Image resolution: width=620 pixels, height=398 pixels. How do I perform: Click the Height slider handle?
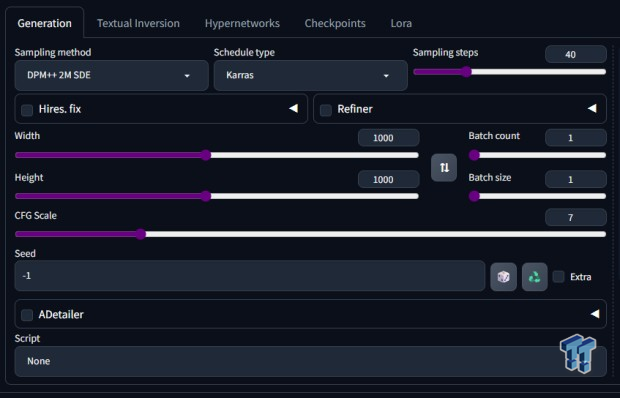[206, 196]
